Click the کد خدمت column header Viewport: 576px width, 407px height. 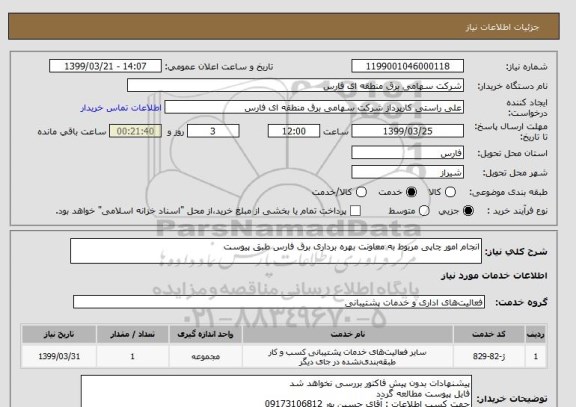(x=489, y=334)
